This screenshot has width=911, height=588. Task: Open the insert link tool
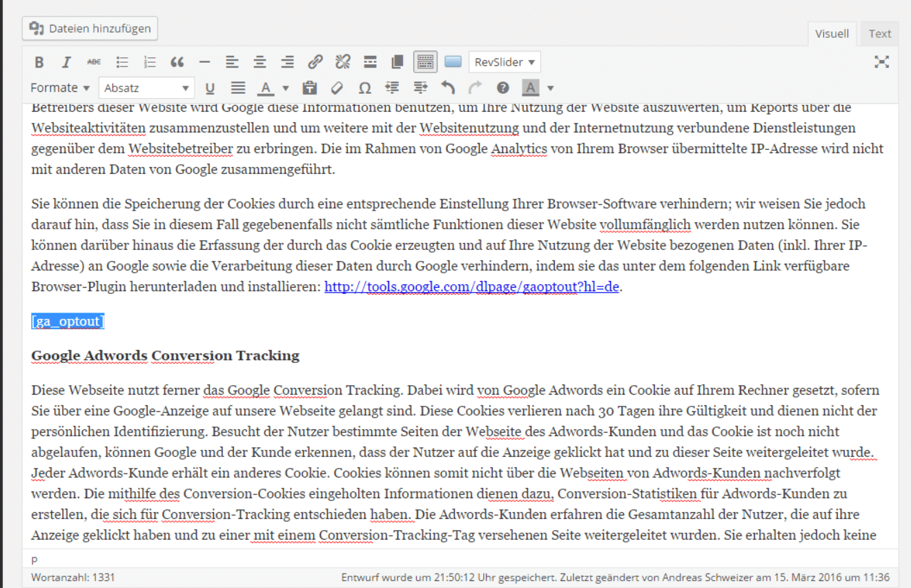(315, 62)
